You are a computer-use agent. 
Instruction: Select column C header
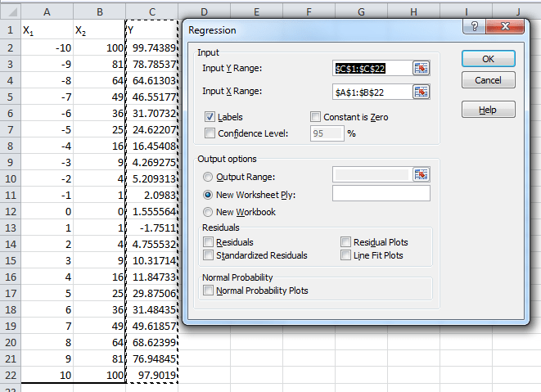click(x=151, y=12)
